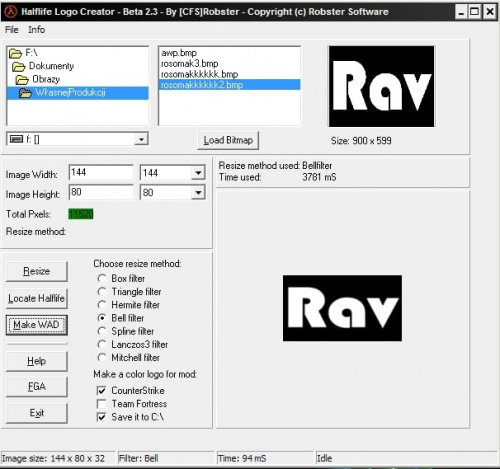
Task: Click the Make WAD button
Action: [37, 325]
